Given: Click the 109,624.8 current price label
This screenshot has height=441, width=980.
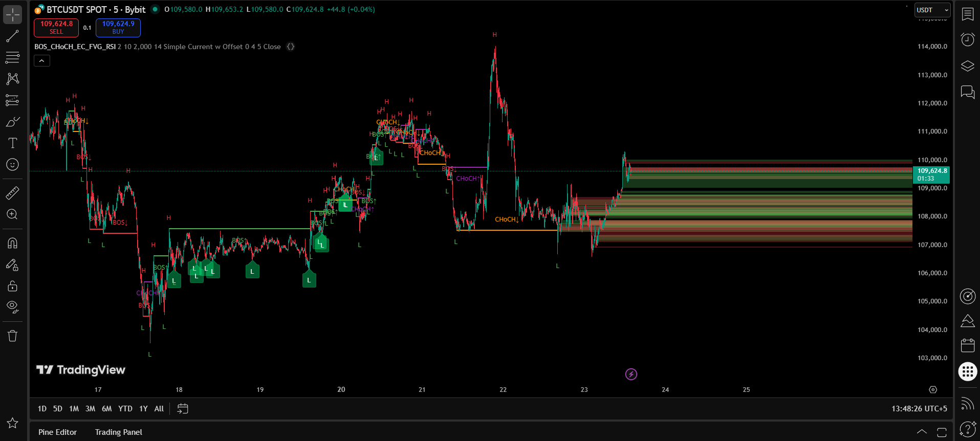Looking at the screenshot, I should tap(931, 174).
